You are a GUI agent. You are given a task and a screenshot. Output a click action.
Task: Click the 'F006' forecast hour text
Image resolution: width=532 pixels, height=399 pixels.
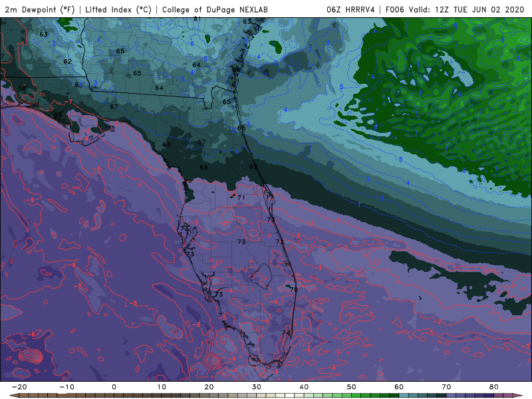395,9
